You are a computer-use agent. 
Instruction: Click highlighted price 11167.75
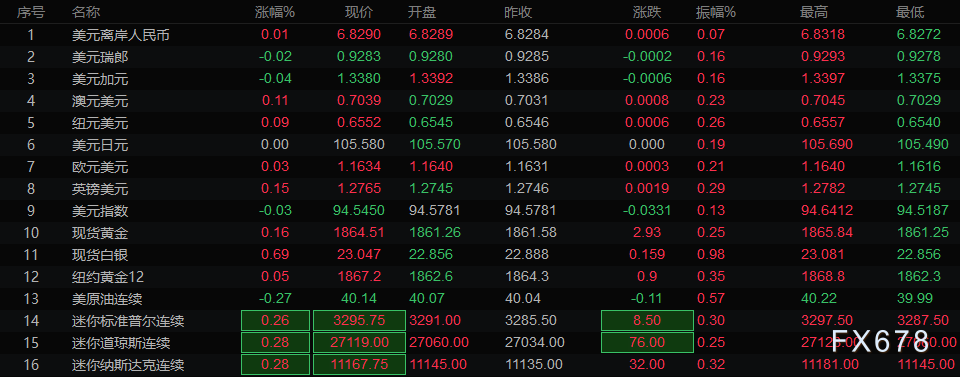359,364
